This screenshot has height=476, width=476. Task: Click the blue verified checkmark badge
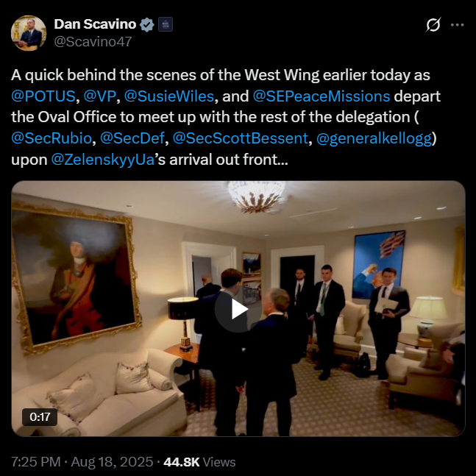click(x=146, y=24)
